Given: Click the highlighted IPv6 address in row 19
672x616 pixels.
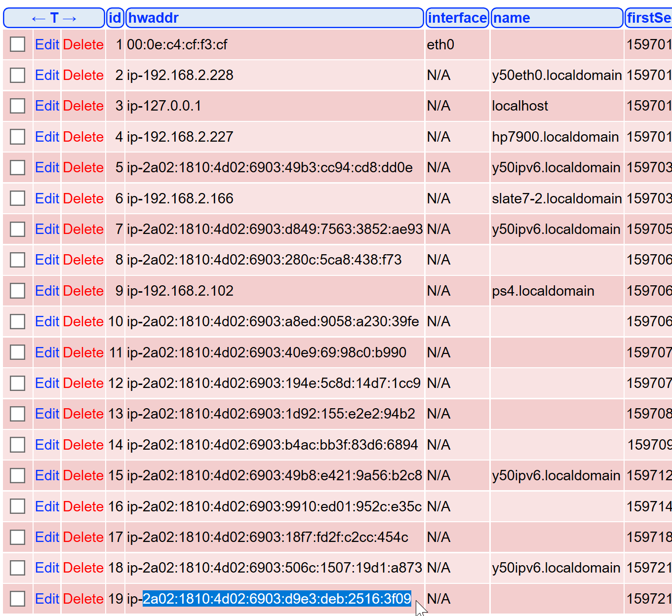Looking at the screenshot, I should (277, 598).
